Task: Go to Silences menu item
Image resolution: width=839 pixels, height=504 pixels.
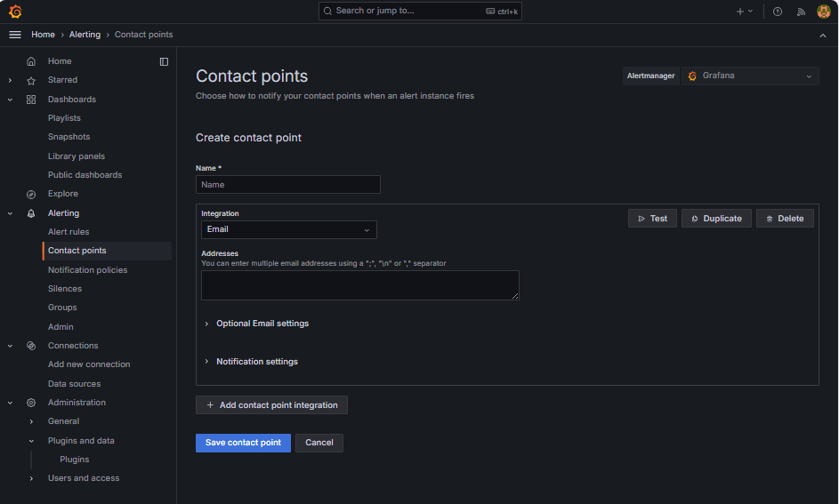Action: click(65, 289)
